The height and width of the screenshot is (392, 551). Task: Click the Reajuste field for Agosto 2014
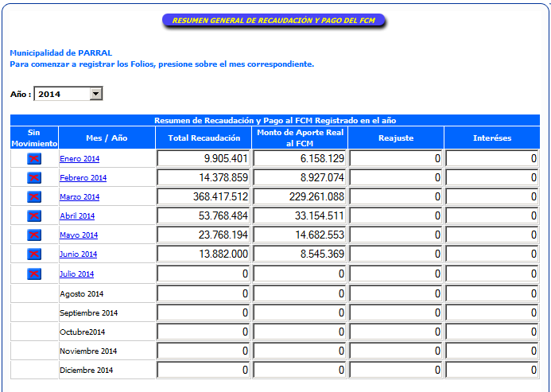click(x=396, y=293)
